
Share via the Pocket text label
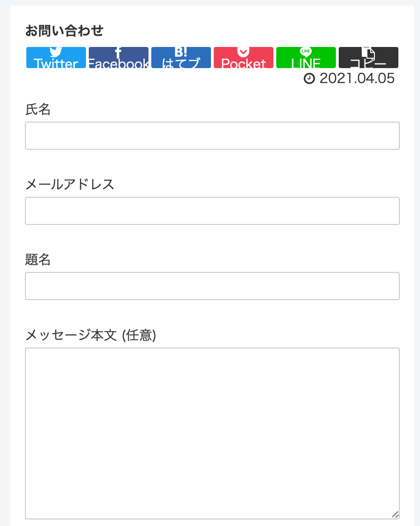pyautogui.click(x=243, y=63)
